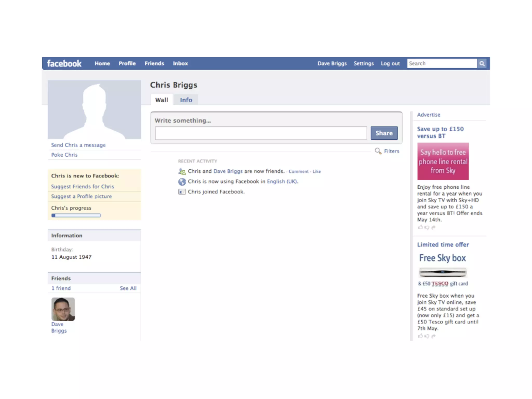
Task: Click thumbs-up icon under Free Sky box ad
Action: coord(420,336)
